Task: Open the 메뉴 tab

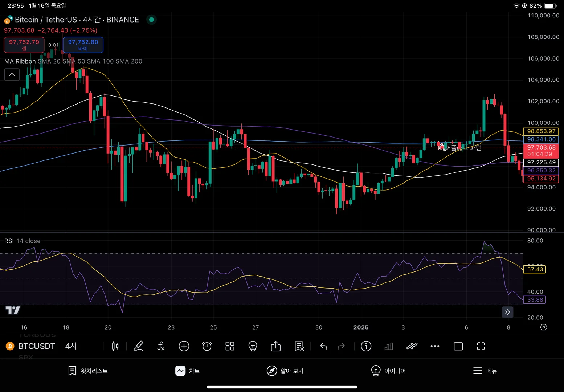Action: click(485, 371)
